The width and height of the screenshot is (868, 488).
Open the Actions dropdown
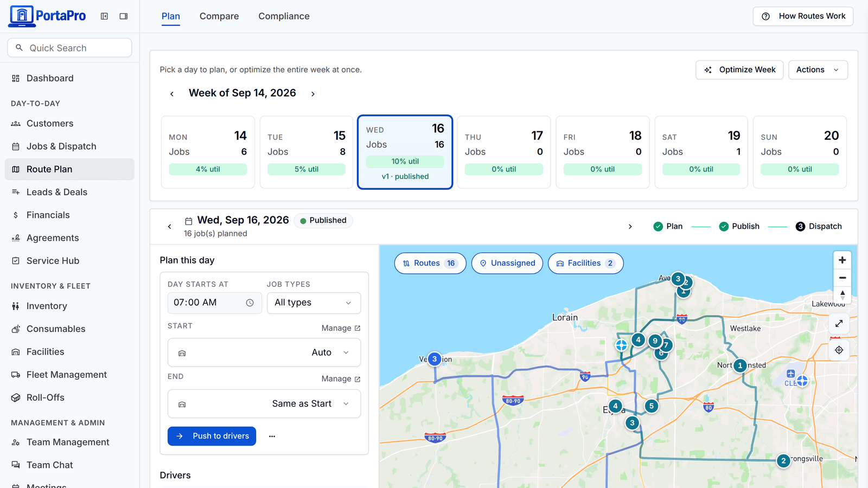818,70
